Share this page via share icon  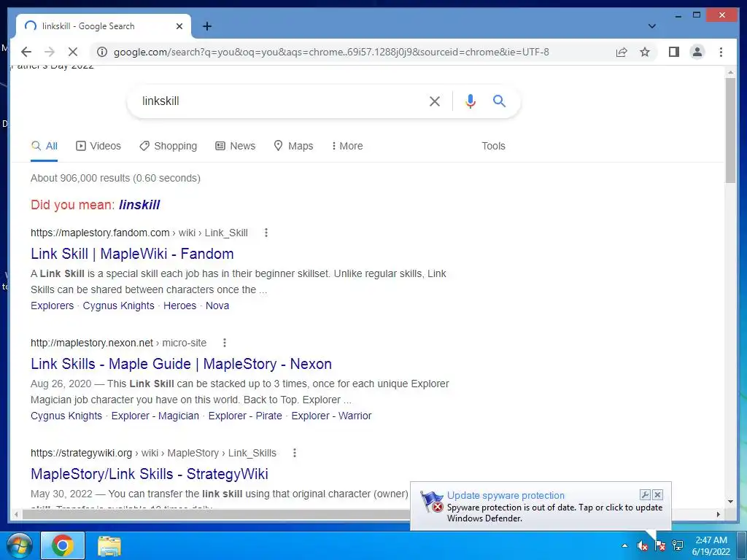click(x=622, y=52)
